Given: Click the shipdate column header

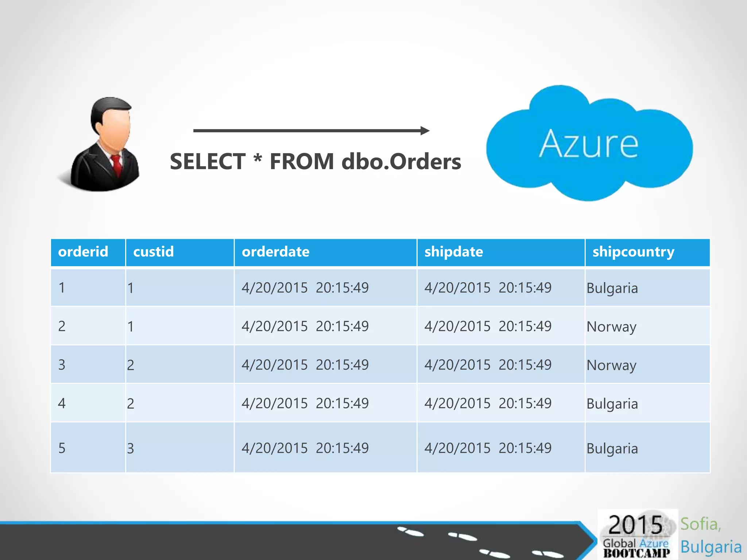Looking at the screenshot, I should coord(454,252).
